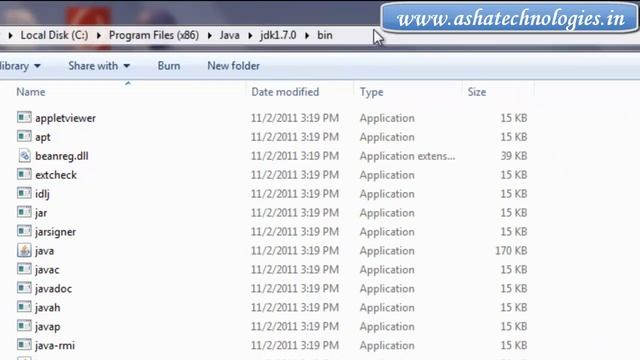
Task: Click the extcheck application icon
Action: (24, 174)
